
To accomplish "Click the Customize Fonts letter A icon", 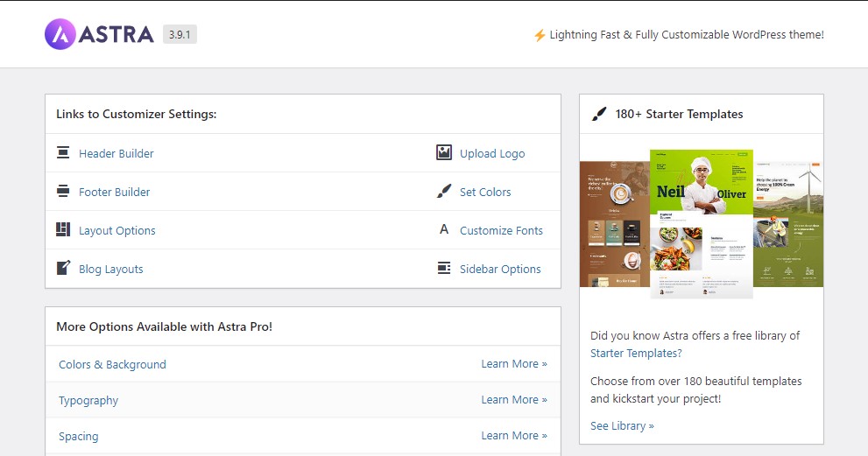I will [444, 229].
